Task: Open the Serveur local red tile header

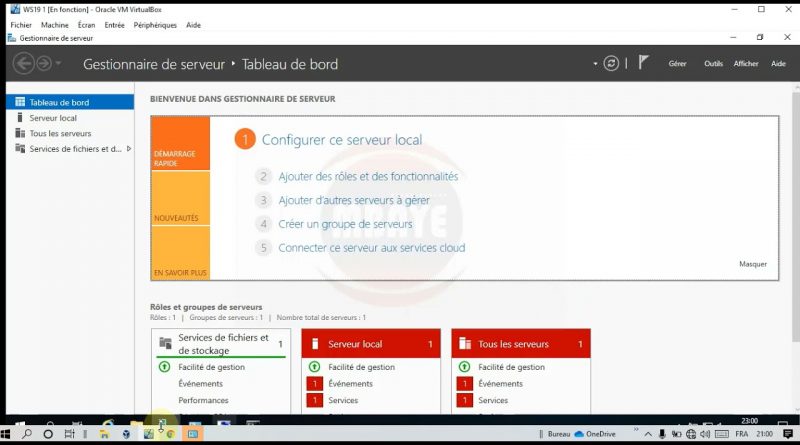Action: click(371, 344)
